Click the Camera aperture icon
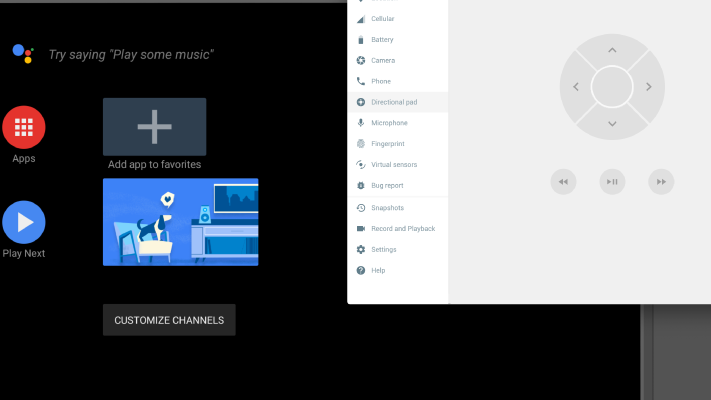Screen dimensions: 711x400 (360, 60)
